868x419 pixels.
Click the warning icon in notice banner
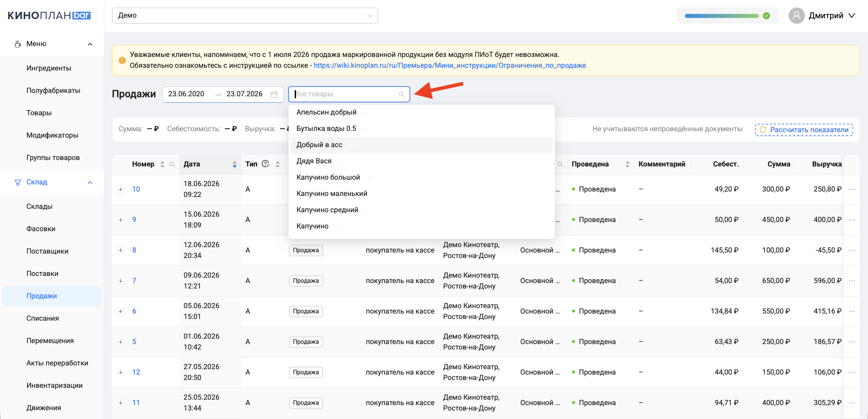coord(122,60)
